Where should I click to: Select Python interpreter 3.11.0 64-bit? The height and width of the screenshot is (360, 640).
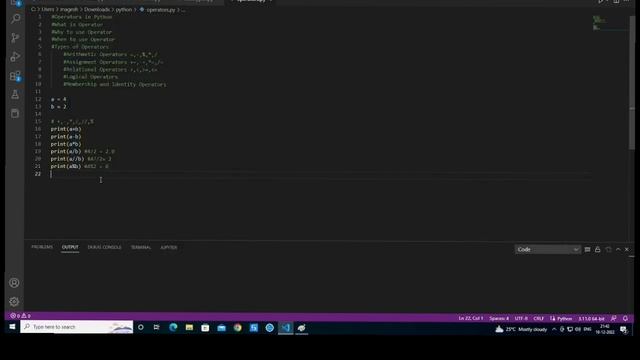(591, 318)
